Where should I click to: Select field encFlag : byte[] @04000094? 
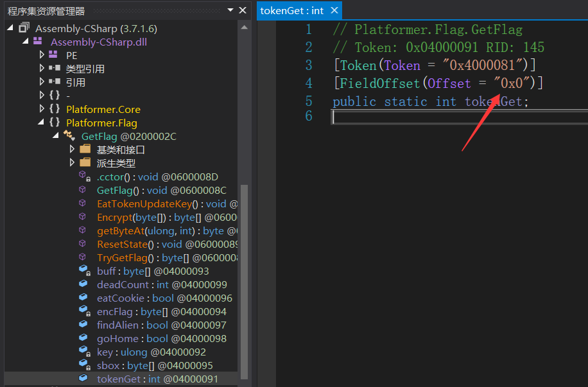pos(162,312)
